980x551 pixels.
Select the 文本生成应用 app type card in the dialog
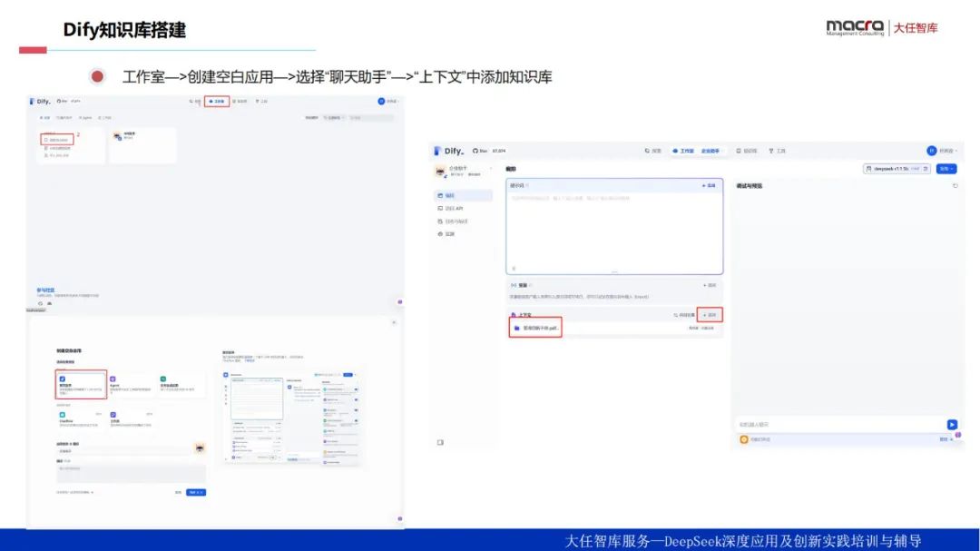[x=181, y=385]
